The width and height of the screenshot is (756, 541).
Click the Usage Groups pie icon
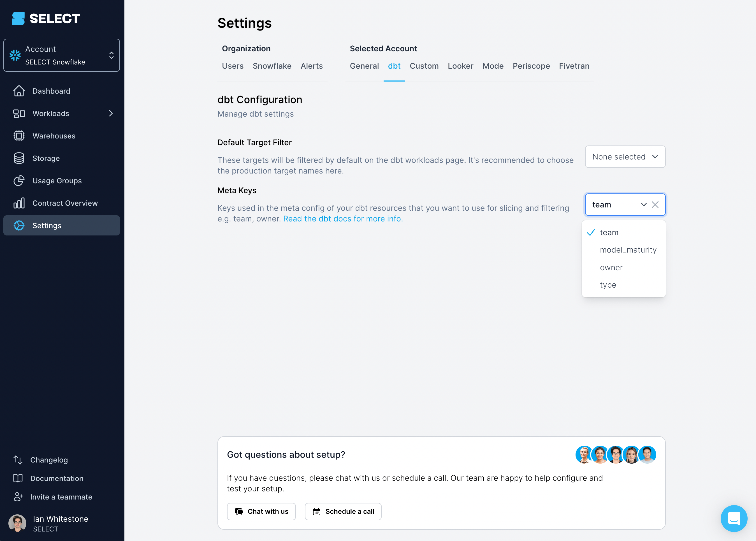19,181
